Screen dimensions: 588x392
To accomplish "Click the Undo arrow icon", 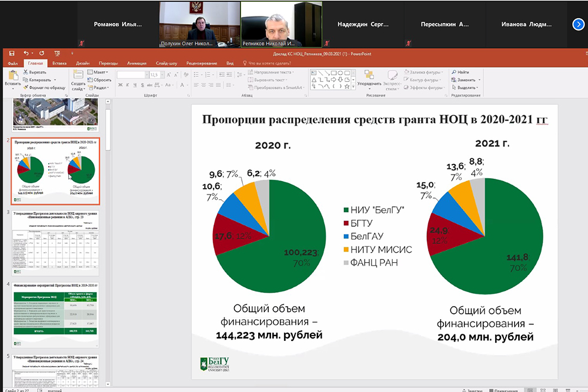I will tap(26, 53).
